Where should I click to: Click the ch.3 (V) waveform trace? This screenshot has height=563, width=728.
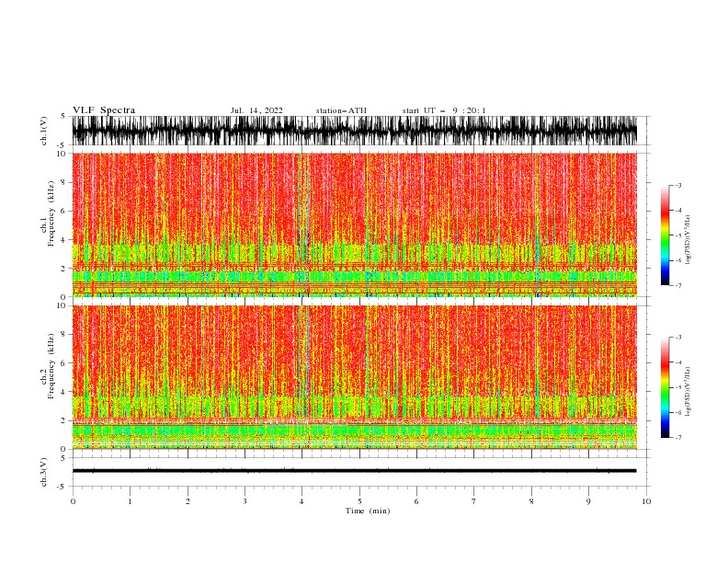pyautogui.click(x=355, y=471)
